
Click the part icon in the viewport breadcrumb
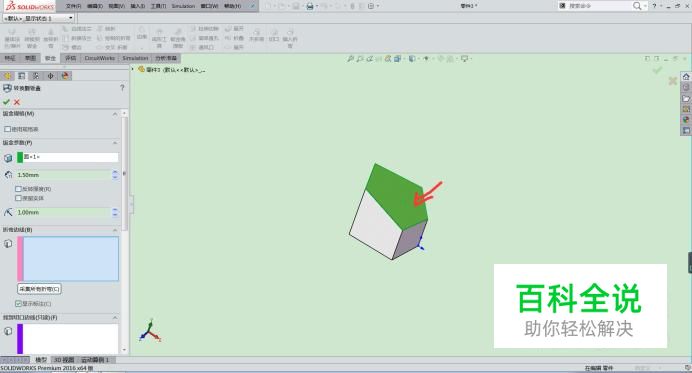[x=141, y=69]
